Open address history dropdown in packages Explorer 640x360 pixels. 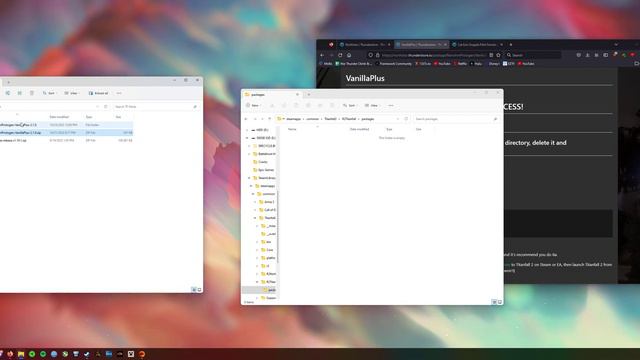398,119
